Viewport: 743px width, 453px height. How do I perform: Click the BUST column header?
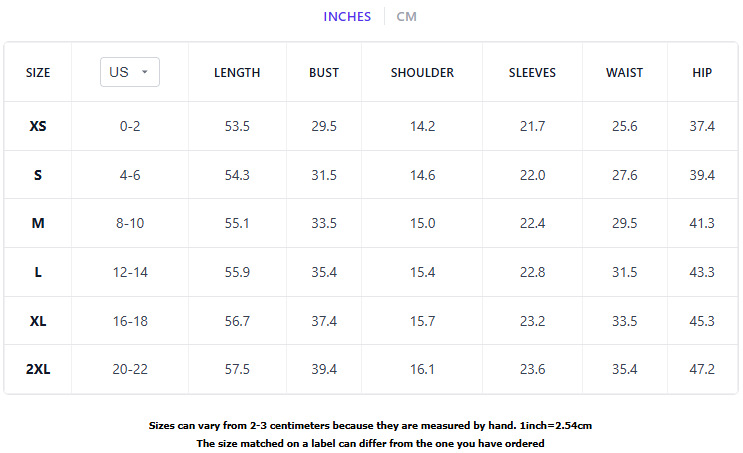pos(324,72)
